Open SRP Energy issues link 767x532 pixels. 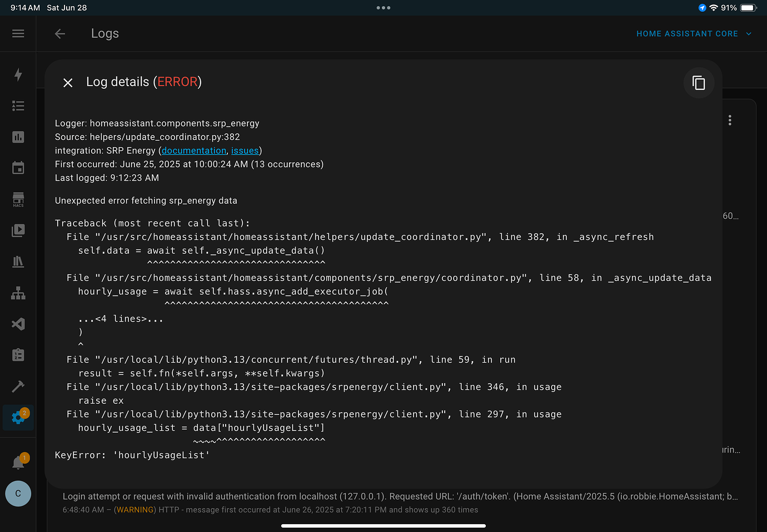tap(245, 150)
